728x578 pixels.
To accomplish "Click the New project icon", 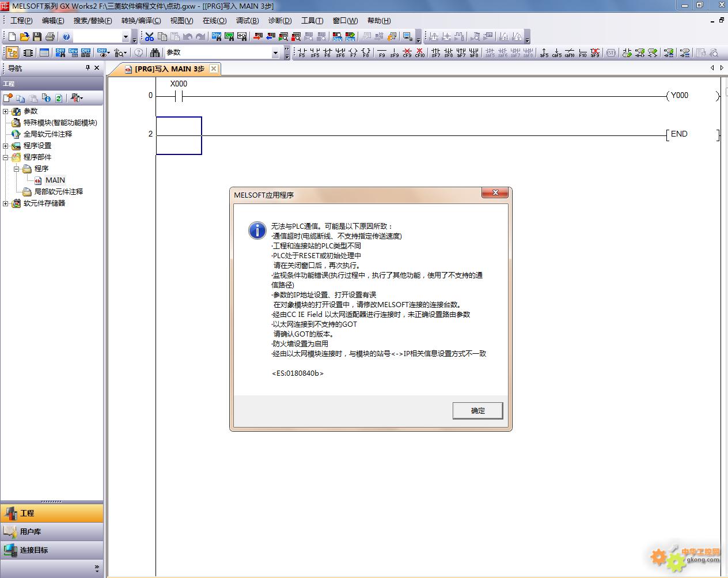I will [12, 37].
